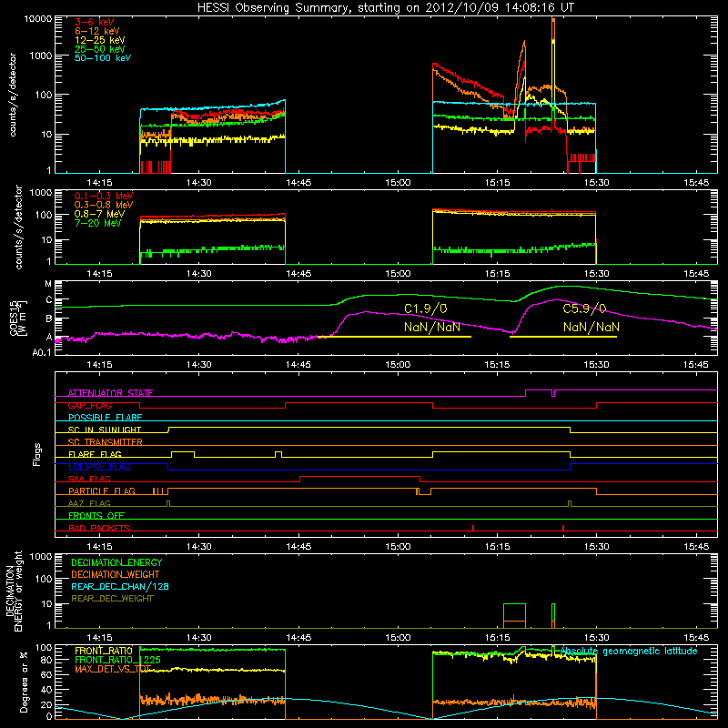Click the SC_TRANSMITTER flag label
728x728 pixels.
105,442
